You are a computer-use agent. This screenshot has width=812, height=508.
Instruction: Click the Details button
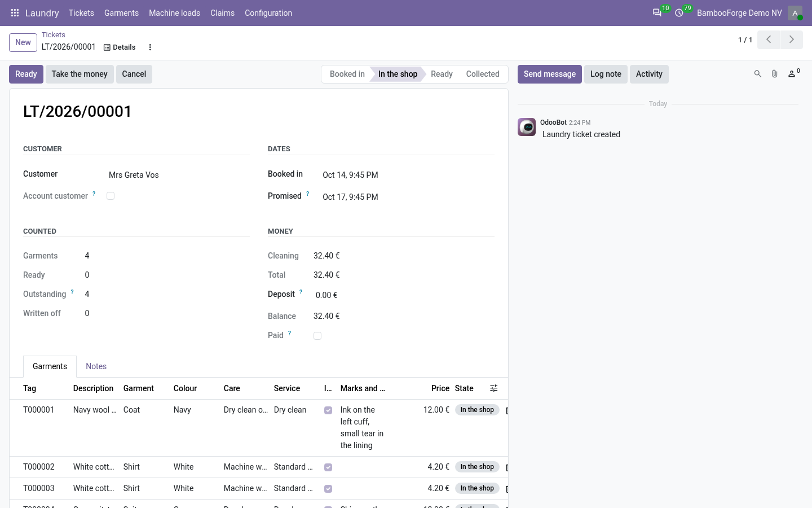click(x=120, y=47)
